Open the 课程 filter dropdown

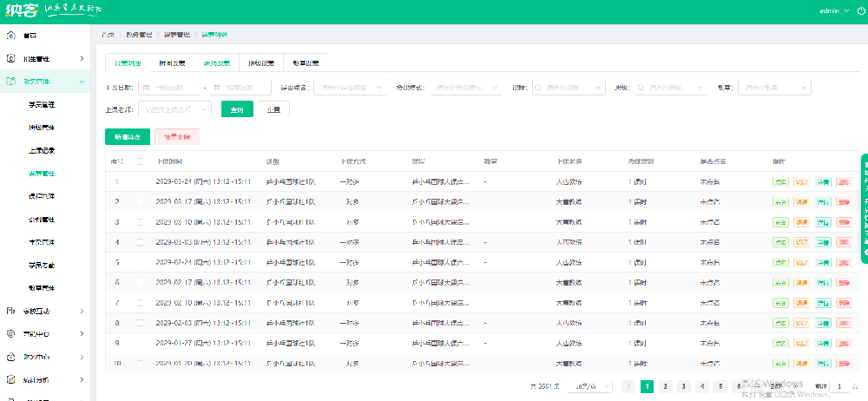[x=568, y=87]
